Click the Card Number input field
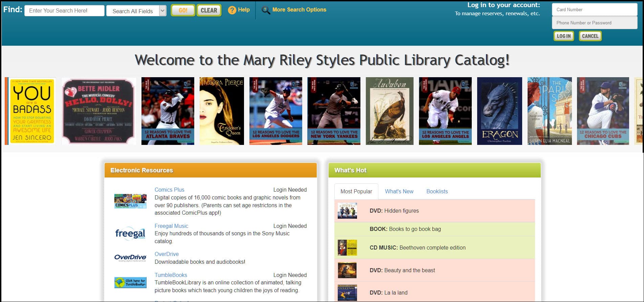Image resolution: width=644 pixels, height=302 pixels. pyautogui.click(x=594, y=9)
